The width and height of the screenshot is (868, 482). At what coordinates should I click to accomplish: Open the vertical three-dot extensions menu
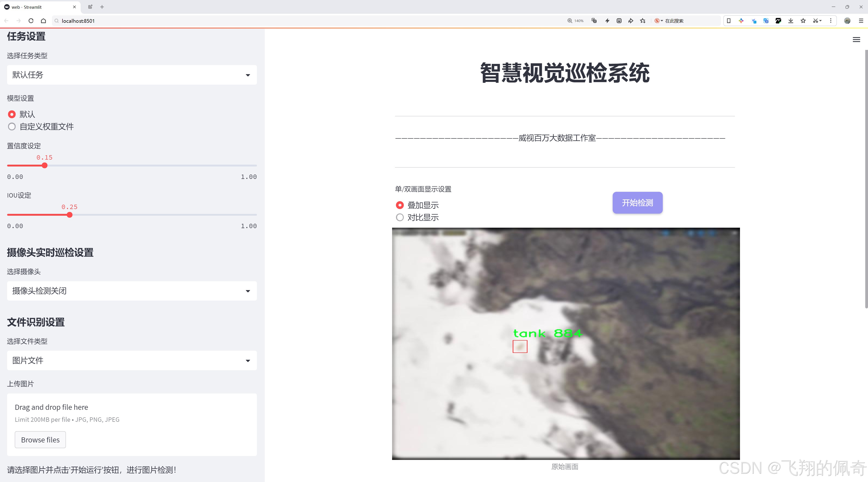(831, 21)
